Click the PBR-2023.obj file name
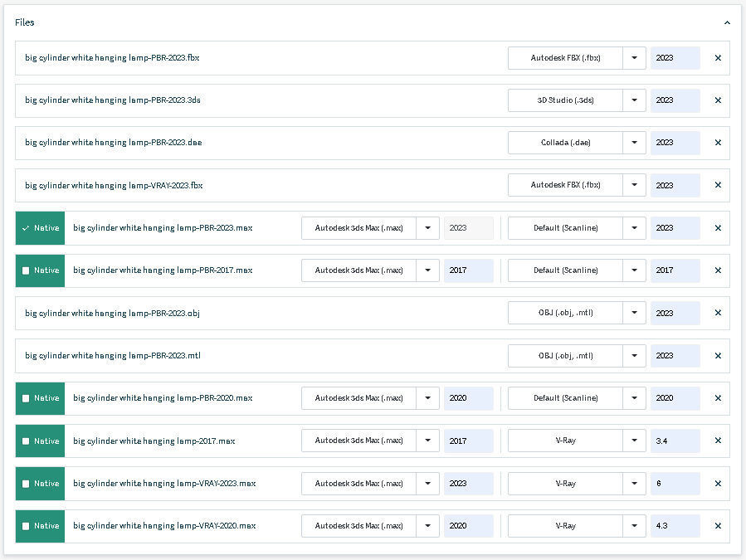The height and width of the screenshot is (560, 746). [112, 314]
